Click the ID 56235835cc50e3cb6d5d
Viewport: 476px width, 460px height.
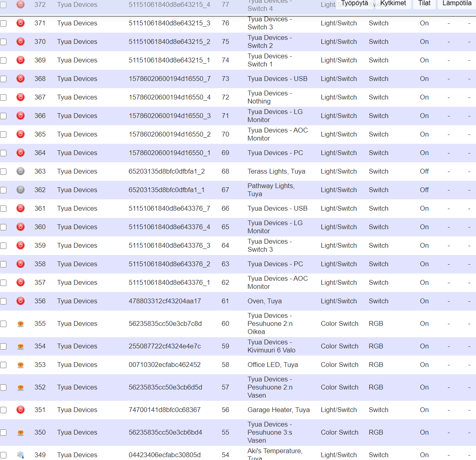pyautogui.click(x=166, y=387)
